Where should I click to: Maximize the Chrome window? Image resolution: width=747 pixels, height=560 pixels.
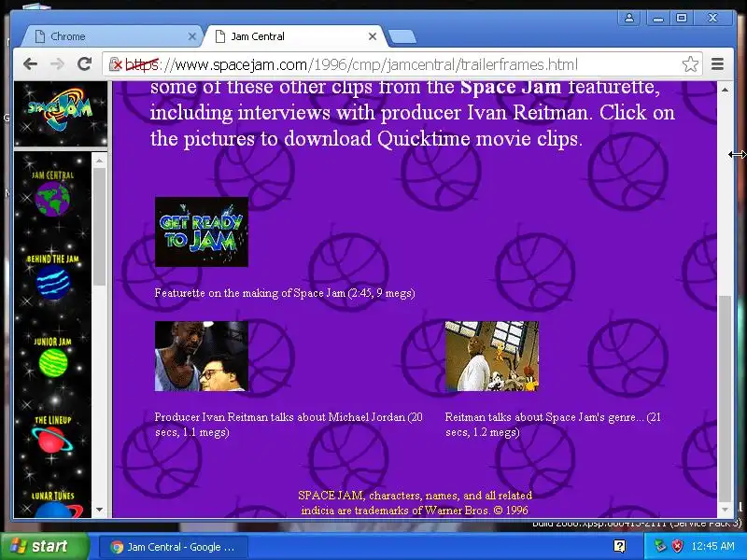(x=682, y=18)
